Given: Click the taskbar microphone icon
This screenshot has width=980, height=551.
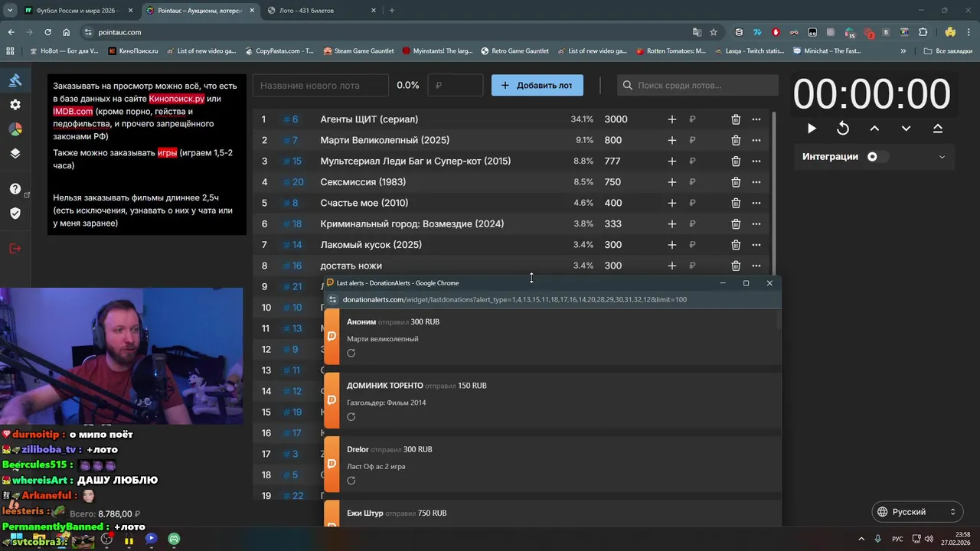Looking at the screenshot, I should (878, 540).
